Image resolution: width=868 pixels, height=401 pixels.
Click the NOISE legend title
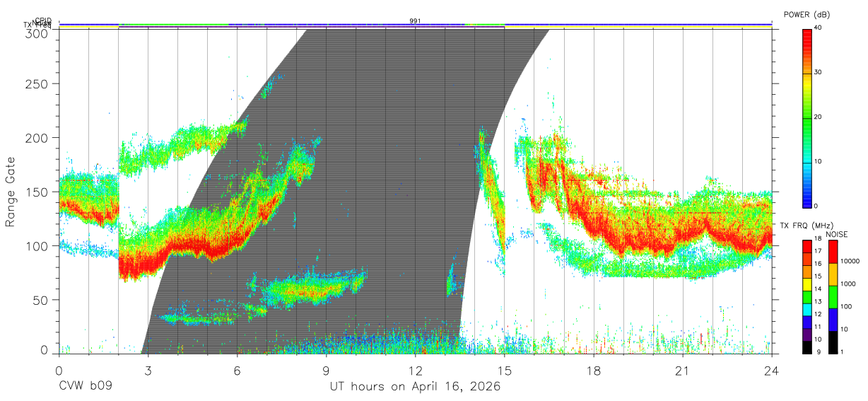[x=838, y=234]
